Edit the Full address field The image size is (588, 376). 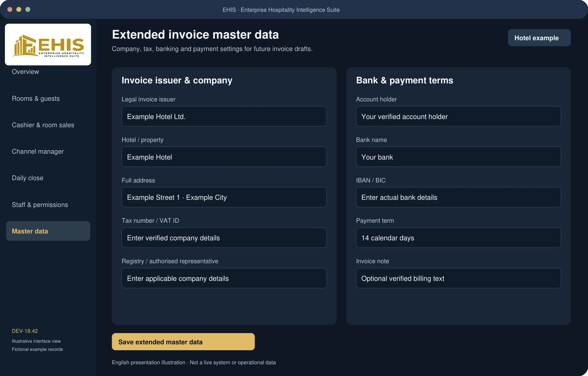pos(224,197)
